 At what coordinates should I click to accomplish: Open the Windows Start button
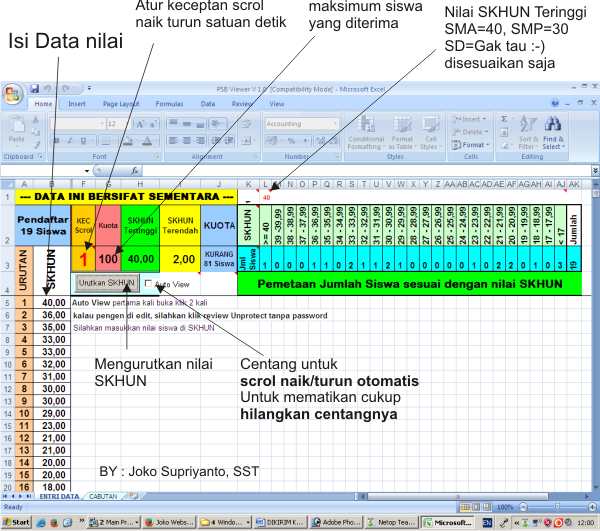[x=16, y=522]
